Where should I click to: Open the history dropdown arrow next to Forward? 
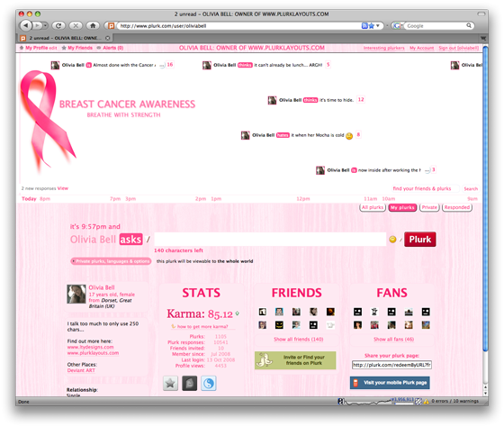tap(45, 25)
